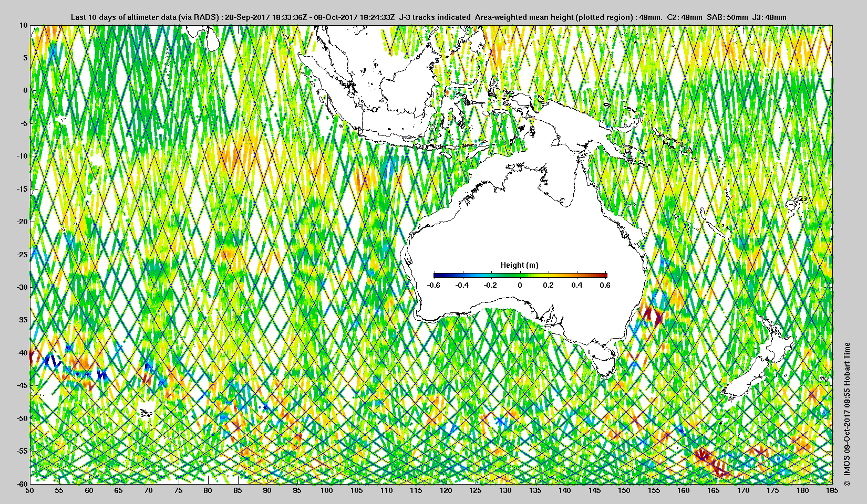Select the start timestamp '28-Sep-2017 18:33:36Z'
The width and height of the screenshot is (867, 504).
[266, 17]
